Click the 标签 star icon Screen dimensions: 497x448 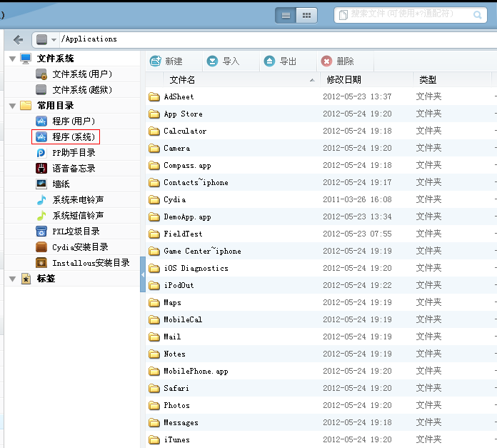click(x=26, y=279)
